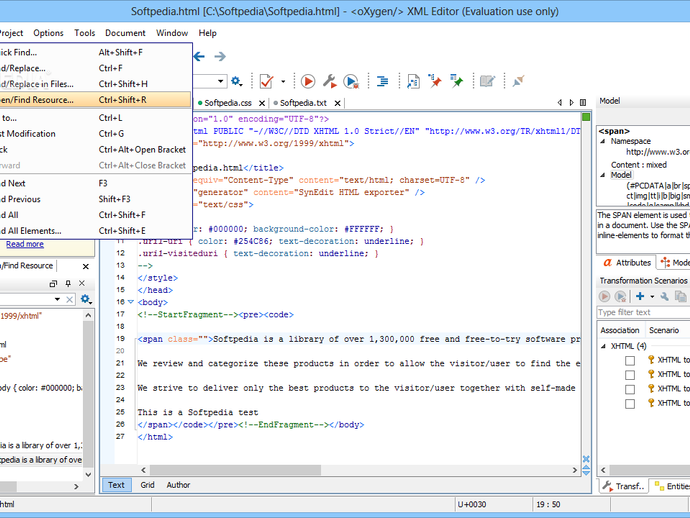This screenshot has width=690, height=518.
Task: Open the Help menu
Action: click(207, 33)
